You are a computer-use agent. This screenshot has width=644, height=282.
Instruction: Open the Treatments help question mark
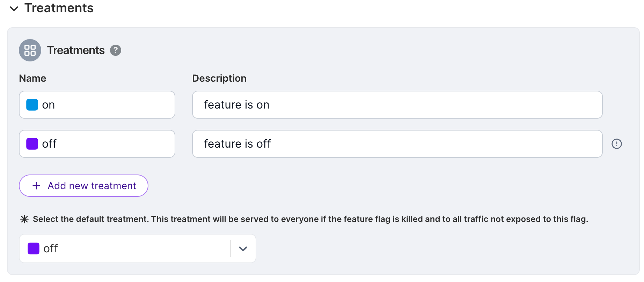pos(116,50)
